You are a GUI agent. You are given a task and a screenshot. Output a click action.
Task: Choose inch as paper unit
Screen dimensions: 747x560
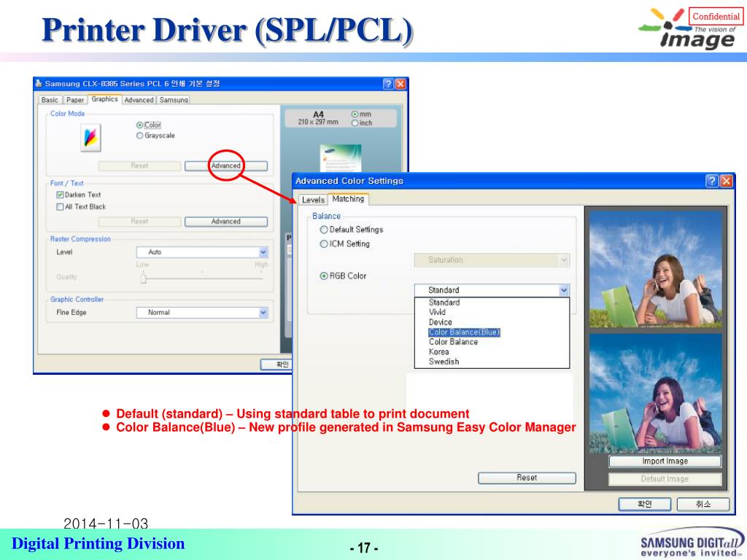click(355, 122)
